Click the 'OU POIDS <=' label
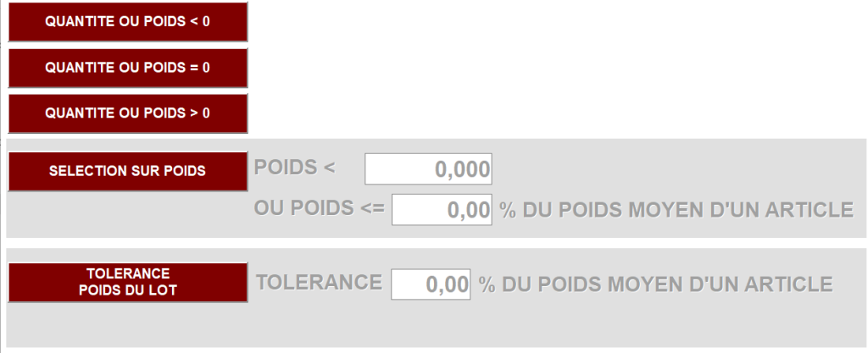 click(319, 209)
